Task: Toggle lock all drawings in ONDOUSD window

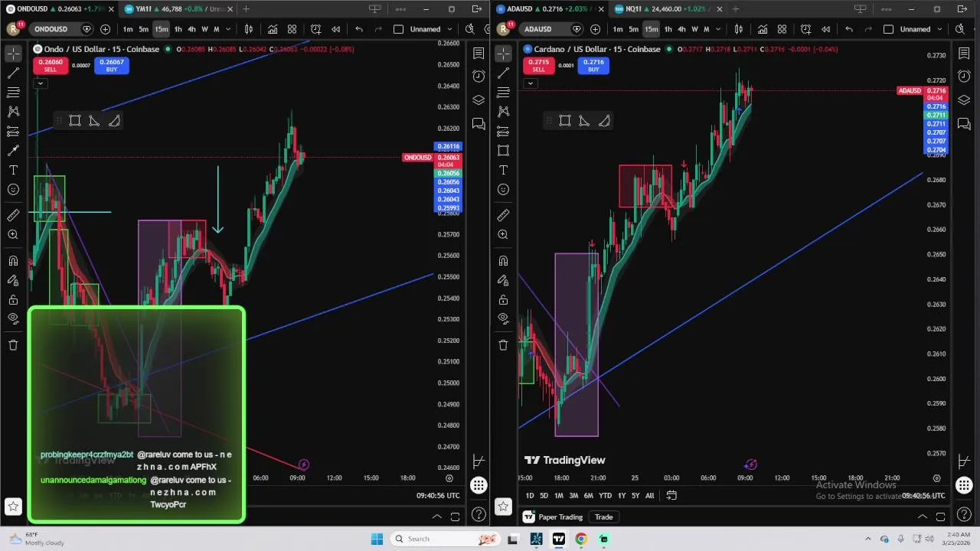Action: point(13,299)
